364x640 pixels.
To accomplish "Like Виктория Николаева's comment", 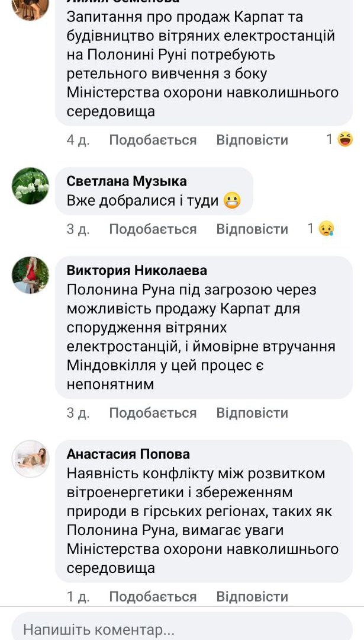I will [x=153, y=412].
